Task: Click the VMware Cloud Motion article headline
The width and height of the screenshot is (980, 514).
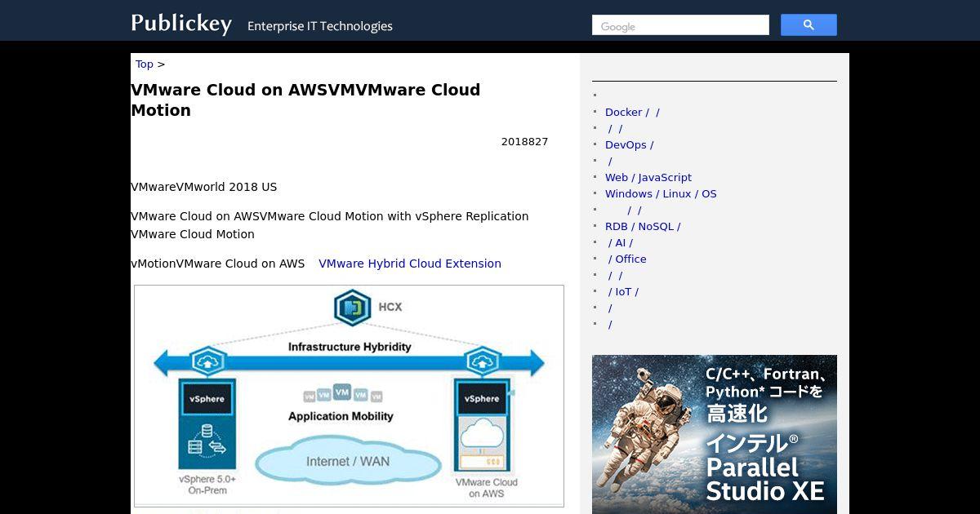Action: (x=305, y=100)
